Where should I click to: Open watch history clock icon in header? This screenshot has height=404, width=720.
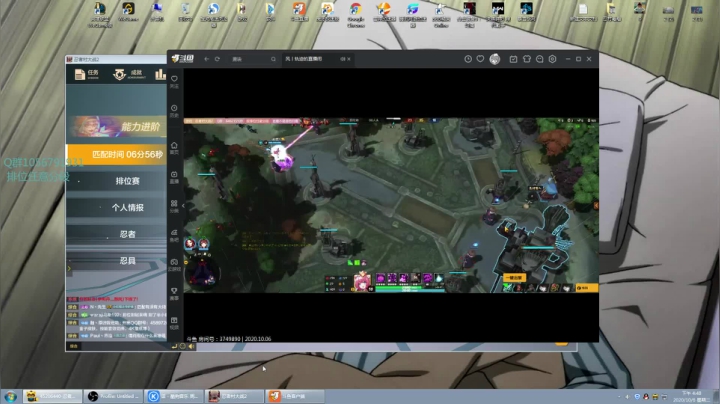pos(468,59)
